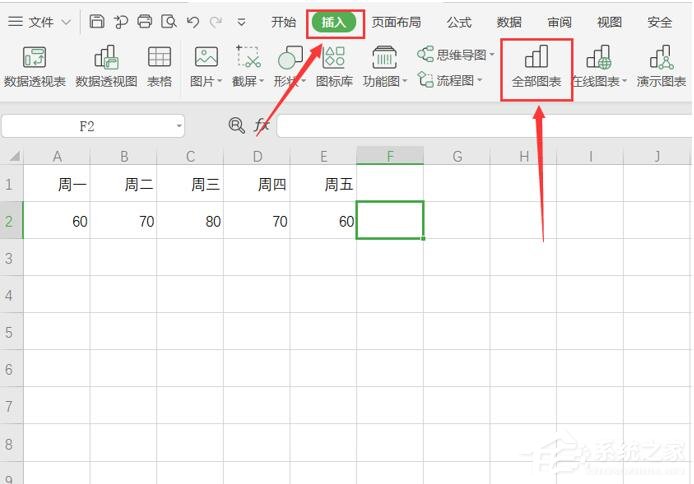Click the fx insert function icon

click(x=262, y=125)
